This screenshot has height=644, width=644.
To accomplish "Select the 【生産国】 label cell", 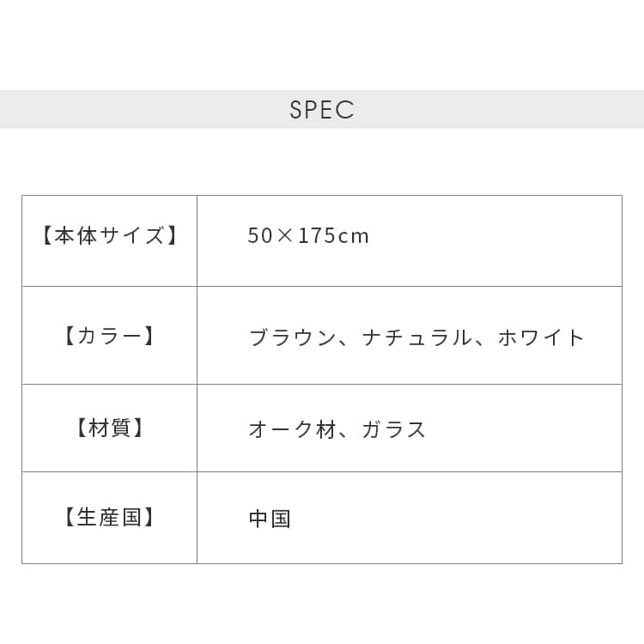I will 109,518.
